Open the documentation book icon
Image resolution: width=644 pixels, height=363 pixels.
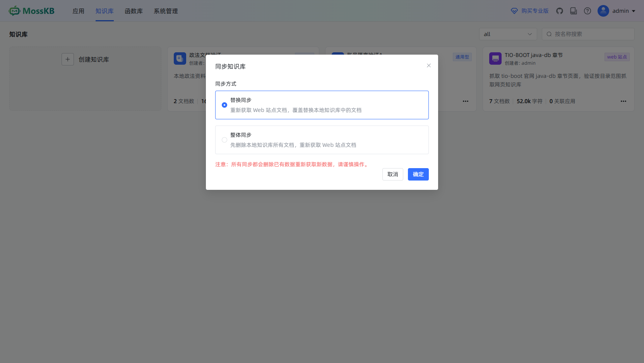[x=574, y=11]
